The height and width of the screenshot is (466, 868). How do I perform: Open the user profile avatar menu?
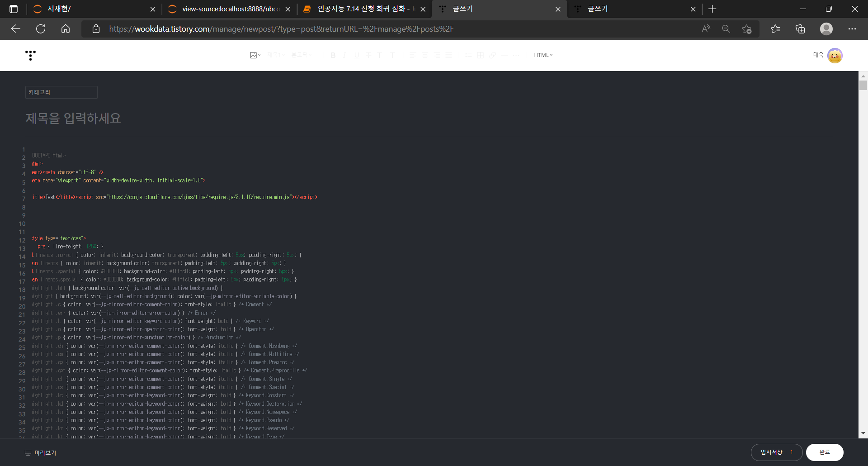click(835, 56)
